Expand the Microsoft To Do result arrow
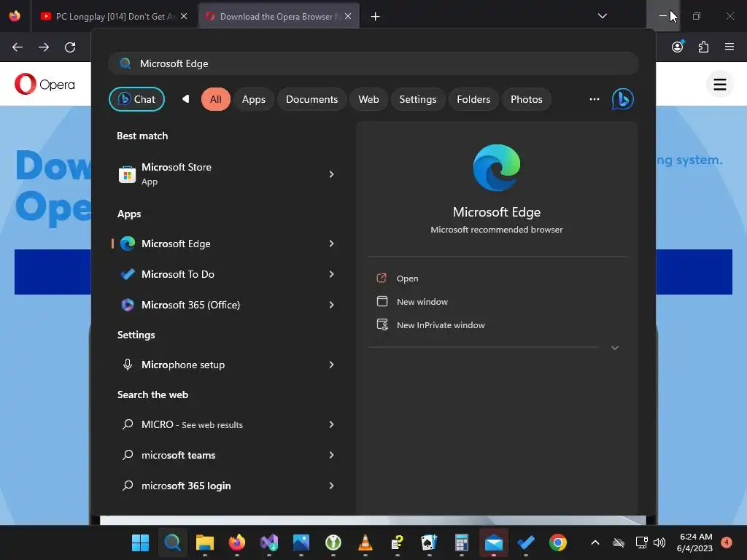This screenshot has width=747, height=560. coord(332,274)
